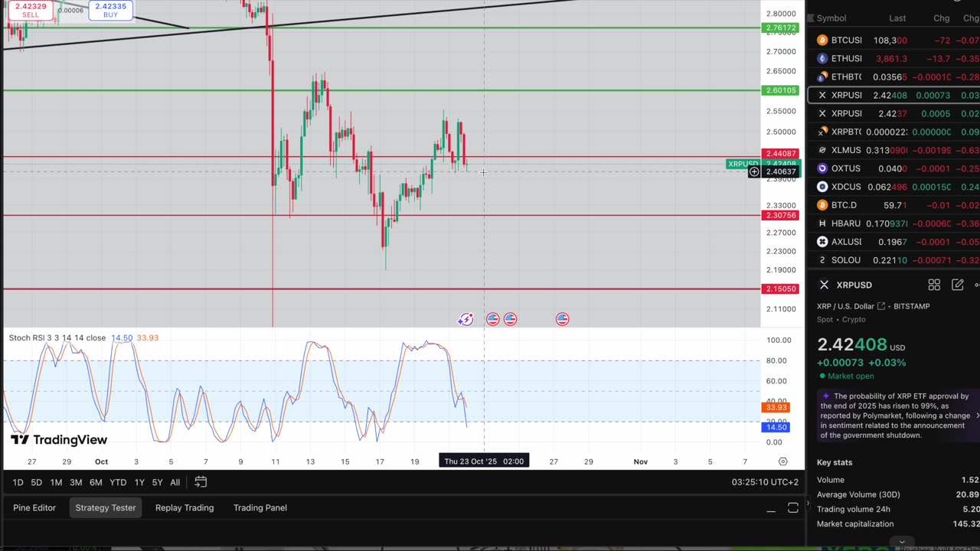Open grid layout icon in XRPUSD details

[x=934, y=285]
